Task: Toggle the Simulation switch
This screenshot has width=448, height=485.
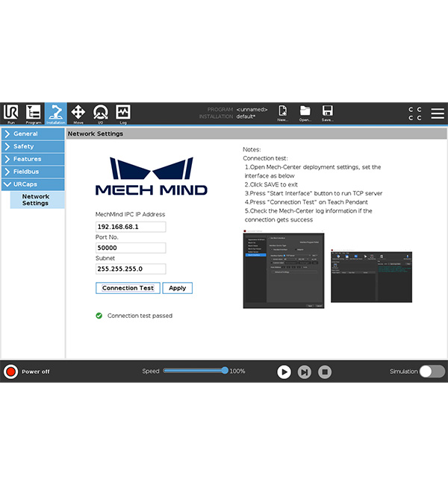Action: pyautogui.click(x=432, y=372)
